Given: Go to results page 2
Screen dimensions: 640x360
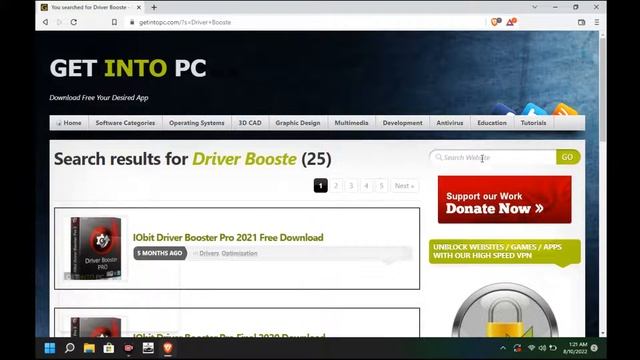Looking at the screenshot, I should point(336,186).
